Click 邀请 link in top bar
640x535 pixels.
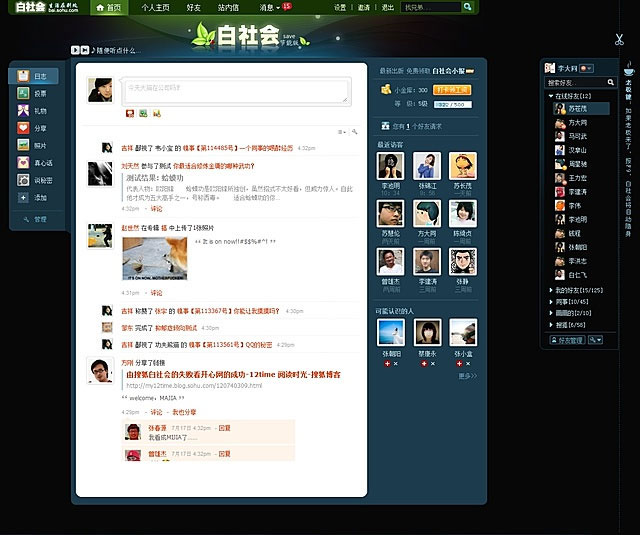(x=363, y=7)
